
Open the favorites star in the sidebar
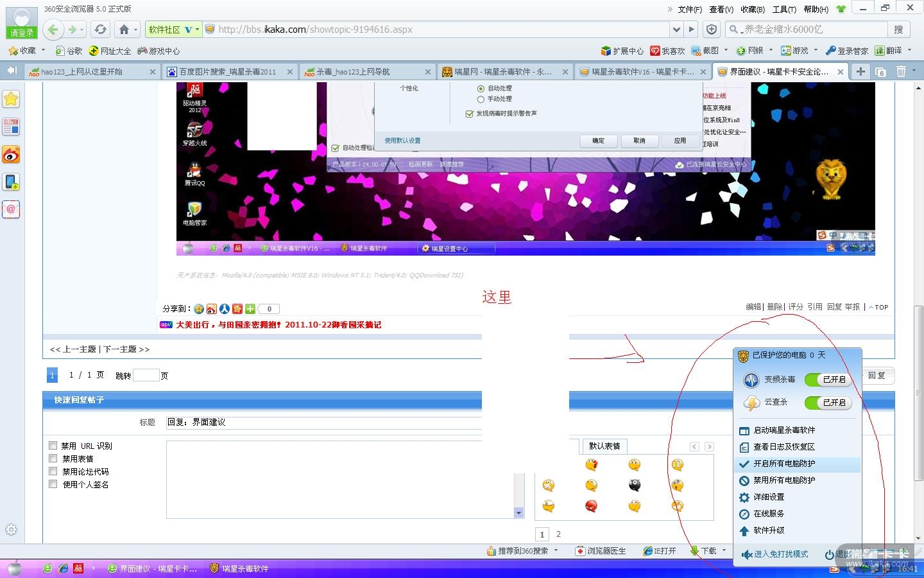[x=12, y=99]
